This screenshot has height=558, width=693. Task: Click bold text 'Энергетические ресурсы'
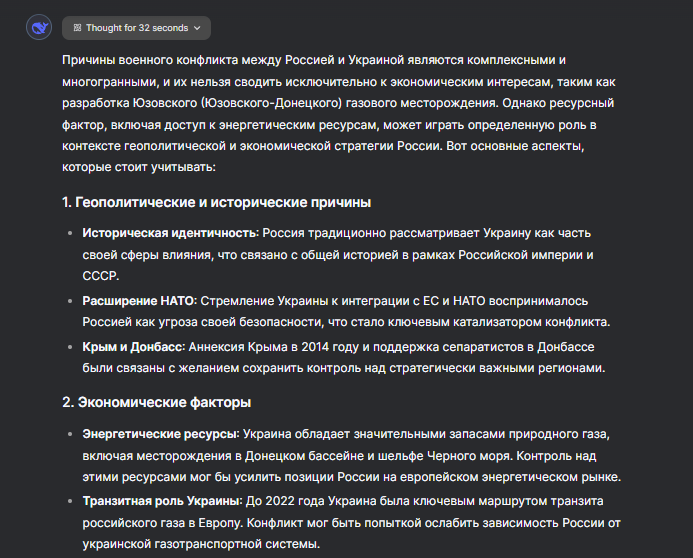click(159, 433)
